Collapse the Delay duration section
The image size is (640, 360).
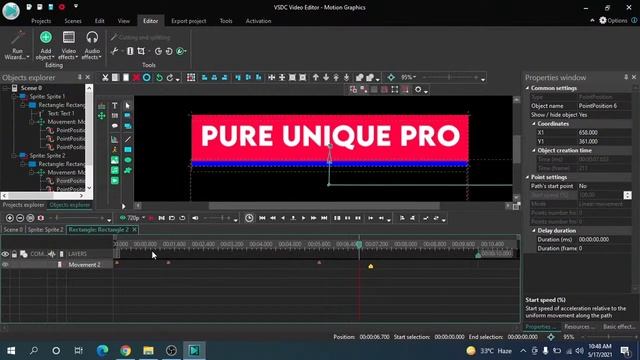point(533,231)
